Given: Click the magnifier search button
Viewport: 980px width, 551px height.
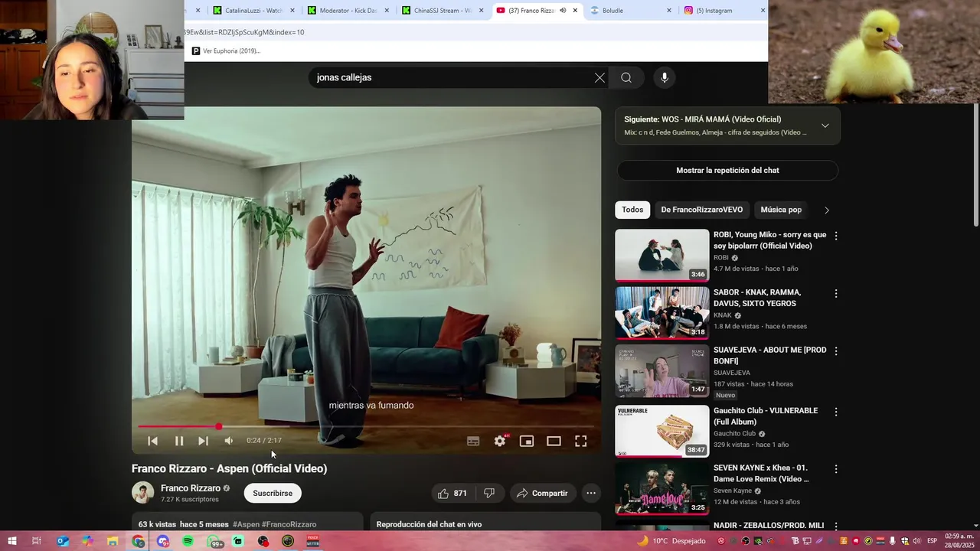Looking at the screenshot, I should point(626,77).
